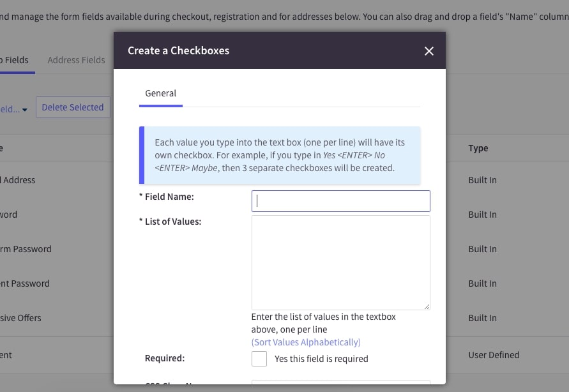
Task: Select the General tab in the dialog
Action: click(160, 93)
